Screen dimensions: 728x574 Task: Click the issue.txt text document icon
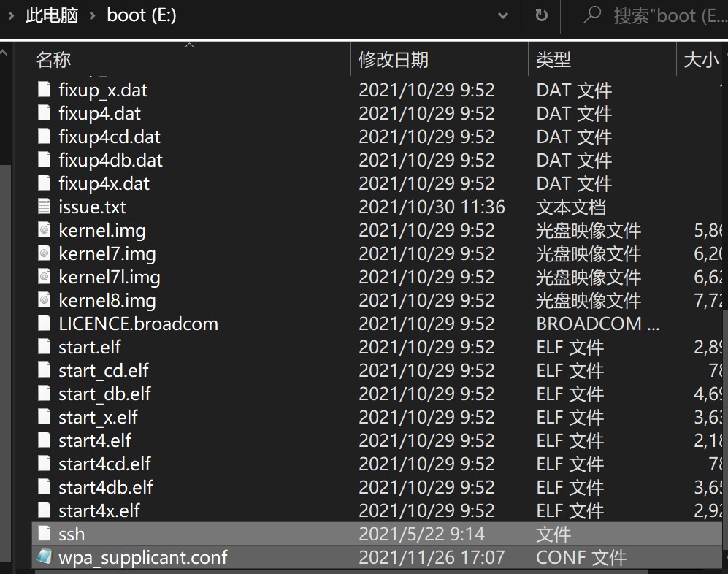44,207
